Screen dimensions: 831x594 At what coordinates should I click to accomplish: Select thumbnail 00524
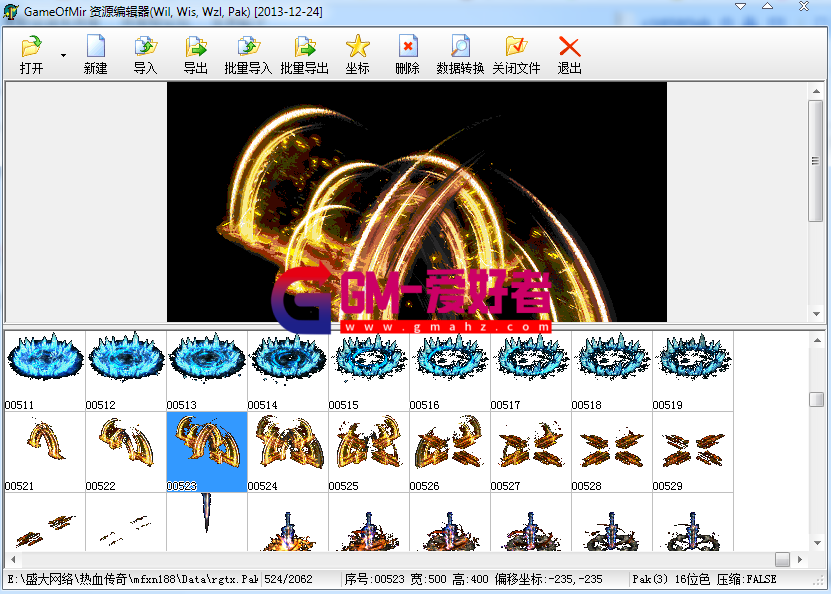288,452
